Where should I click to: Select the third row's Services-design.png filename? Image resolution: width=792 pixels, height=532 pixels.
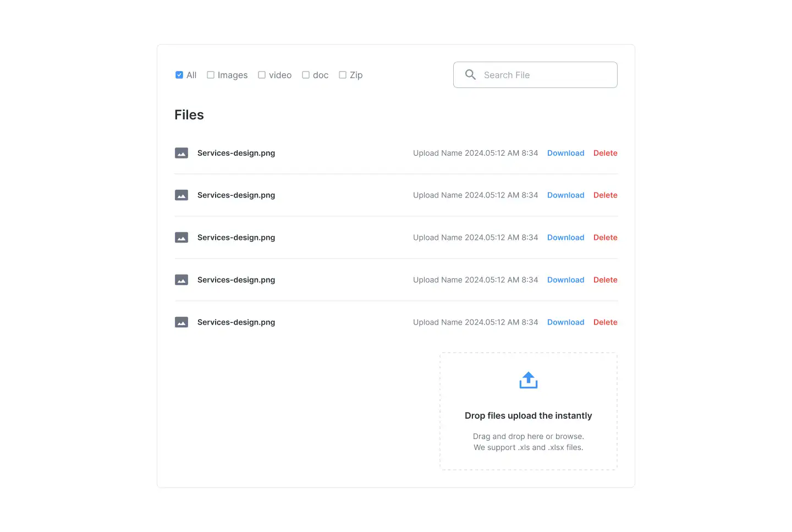[237, 238]
